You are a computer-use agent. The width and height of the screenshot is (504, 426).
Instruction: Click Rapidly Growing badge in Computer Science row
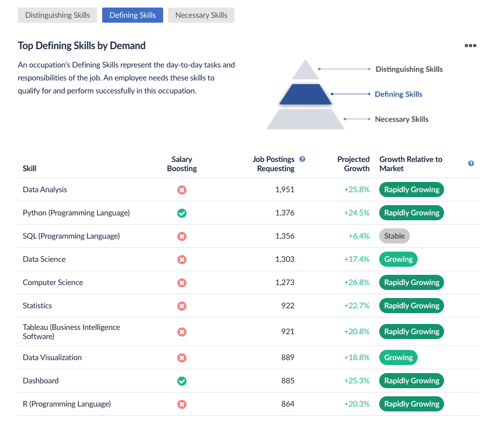pos(412,282)
